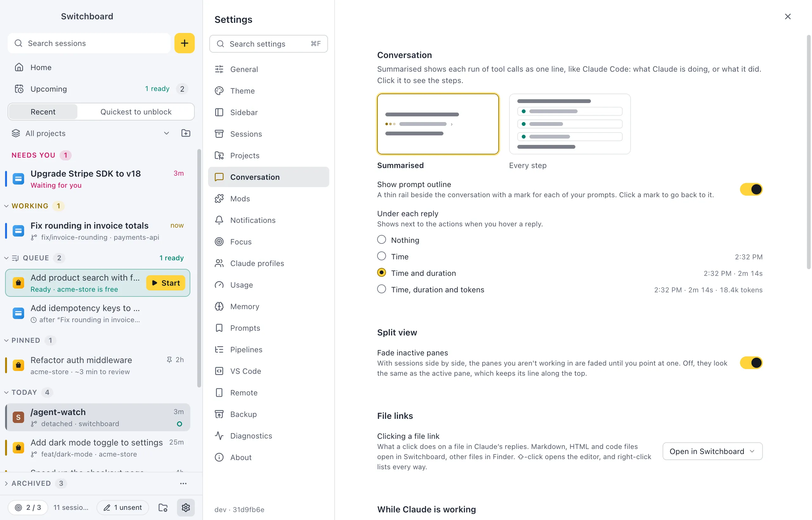Click the Diagnostics pulse icon
This screenshot has height=520, width=812.
219,436
